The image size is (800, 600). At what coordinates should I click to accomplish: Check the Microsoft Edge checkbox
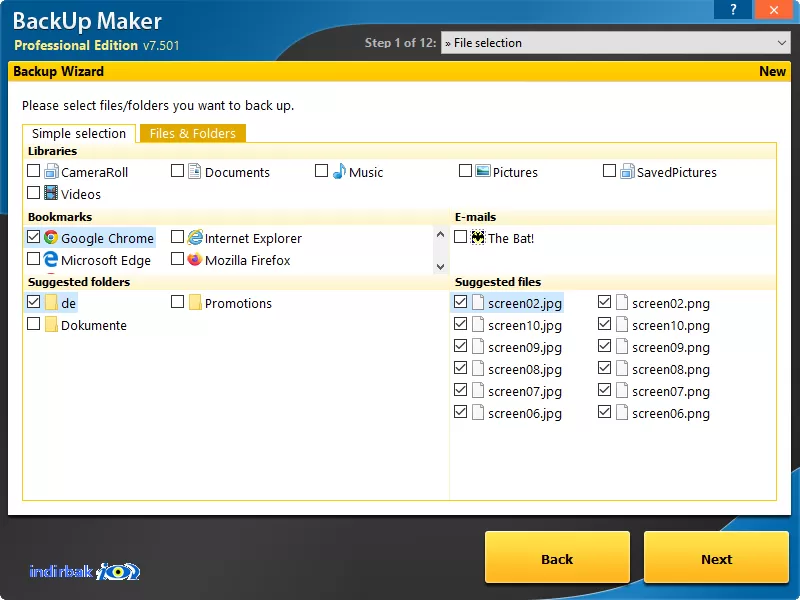click(x=33, y=259)
